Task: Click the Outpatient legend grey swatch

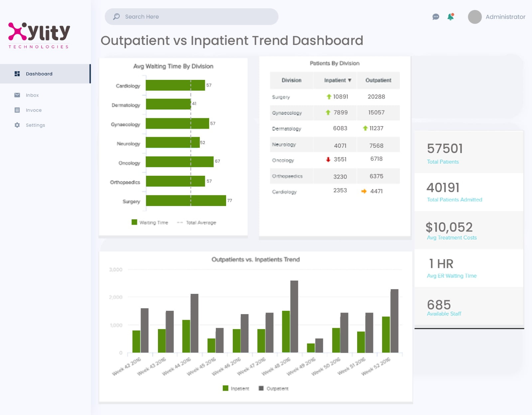Action: coord(261,388)
